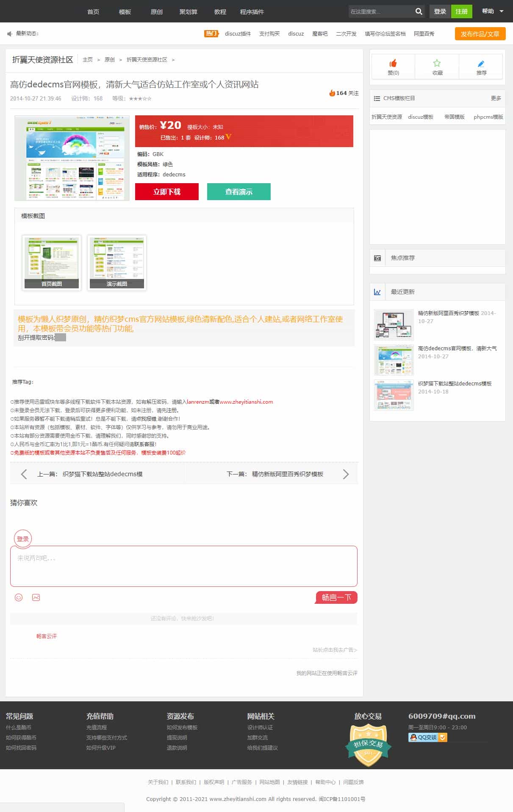Viewport: 513px width, 812px height.
Task: Open the 模板 nav item
Action: click(125, 12)
